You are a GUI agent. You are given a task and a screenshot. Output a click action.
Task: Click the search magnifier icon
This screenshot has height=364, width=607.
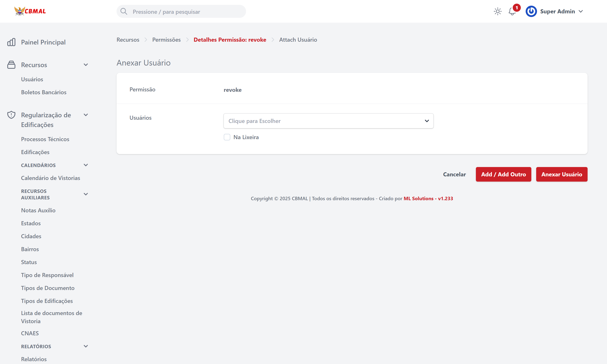tap(124, 11)
